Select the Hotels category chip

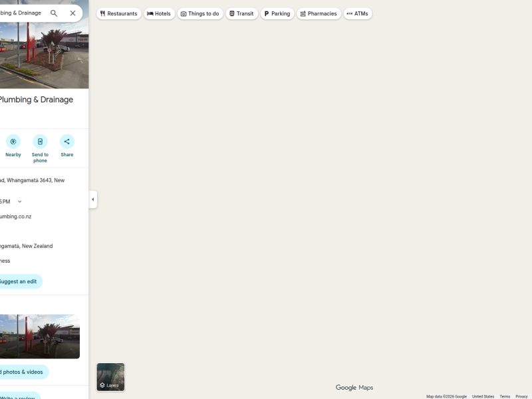tap(160, 13)
